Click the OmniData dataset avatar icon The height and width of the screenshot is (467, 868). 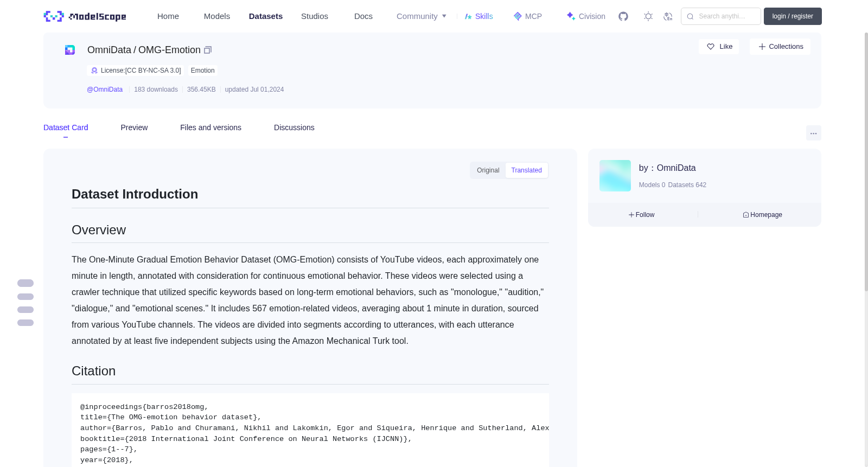click(70, 50)
